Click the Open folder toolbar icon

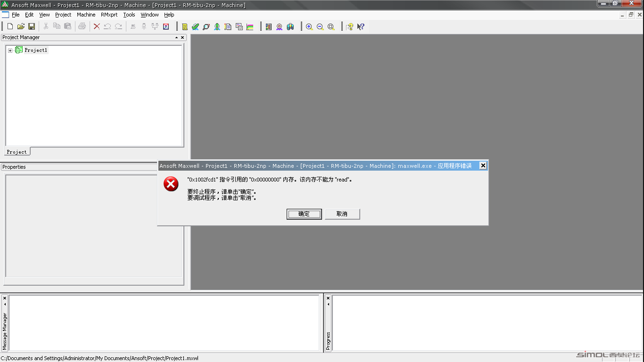click(x=21, y=27)
